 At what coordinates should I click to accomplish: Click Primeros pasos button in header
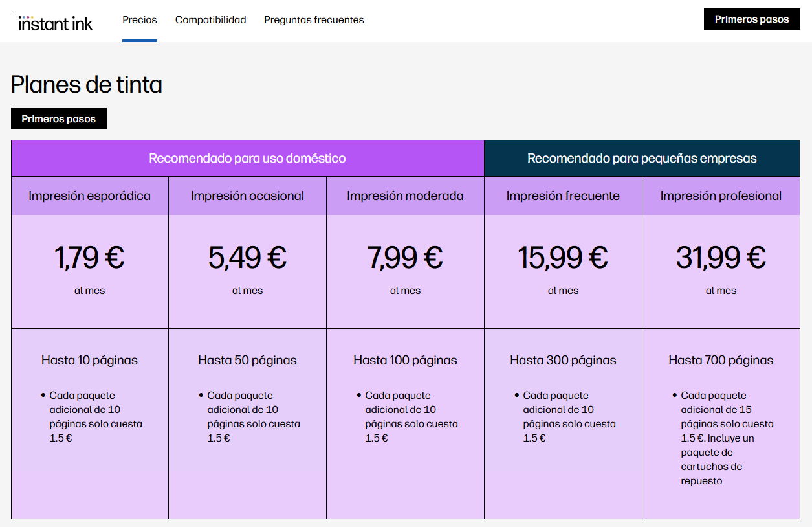point(752,19)
